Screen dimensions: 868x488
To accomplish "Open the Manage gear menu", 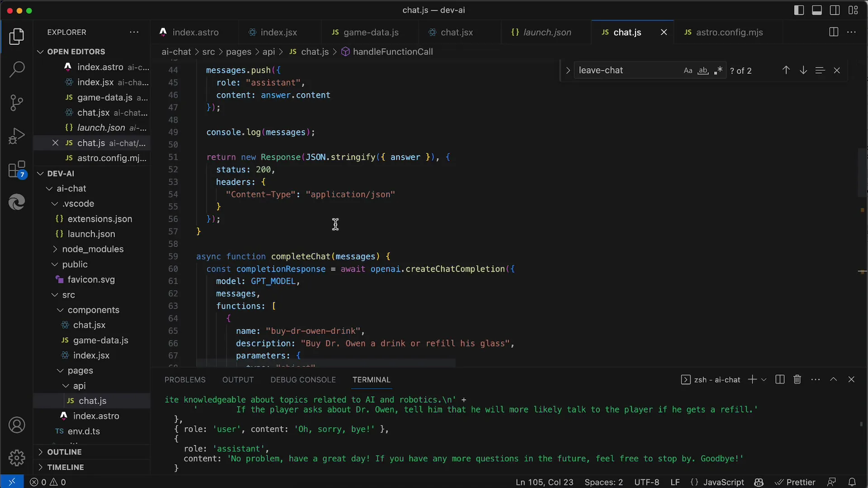I will pyautogui.click(x=17, y=458).
